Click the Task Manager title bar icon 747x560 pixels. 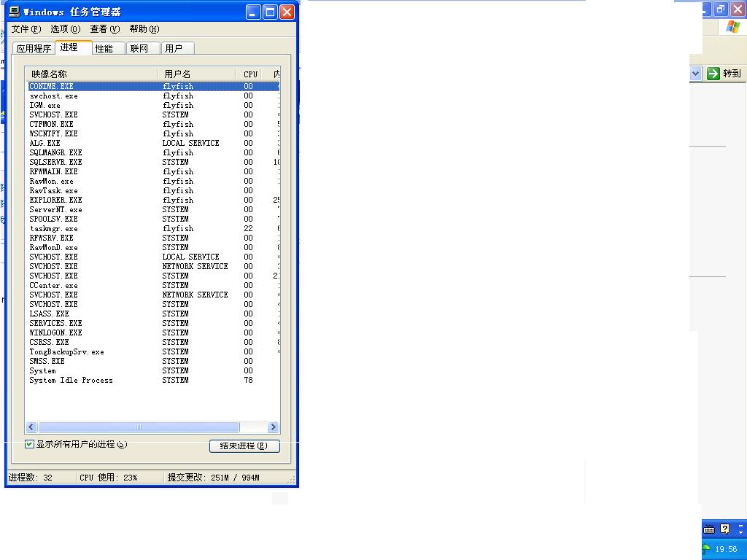pyautogui.click(x=15, y=12)
